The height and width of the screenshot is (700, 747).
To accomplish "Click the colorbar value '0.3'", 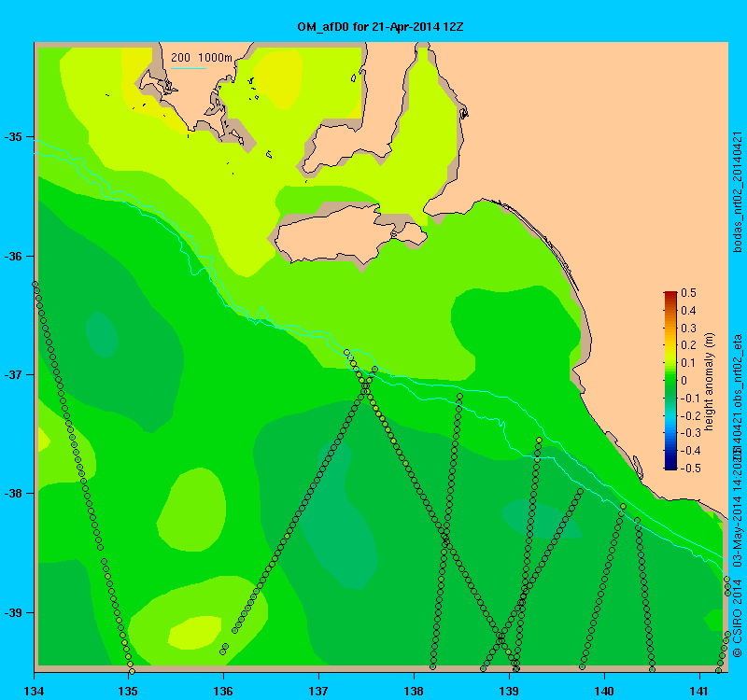I will (688, 329).
